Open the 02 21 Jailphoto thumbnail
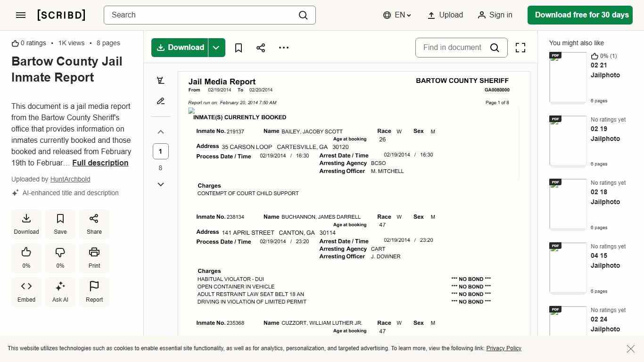Image resolution: width=644 pixels, height=362 pixels. click(568, 77)
